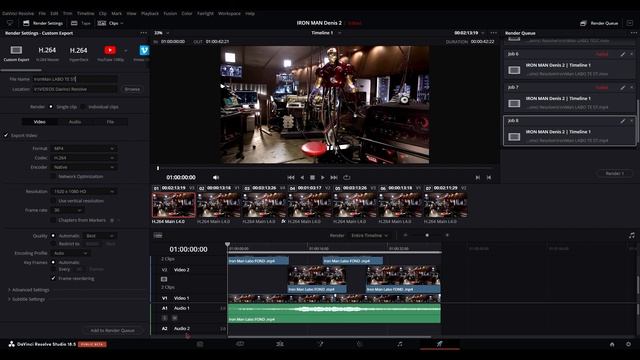Select Single clip render option
640x360 pixels.
click(51, 107)
